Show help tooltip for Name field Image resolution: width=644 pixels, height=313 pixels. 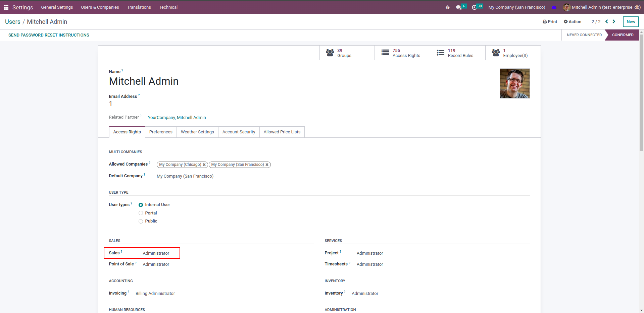122,70
